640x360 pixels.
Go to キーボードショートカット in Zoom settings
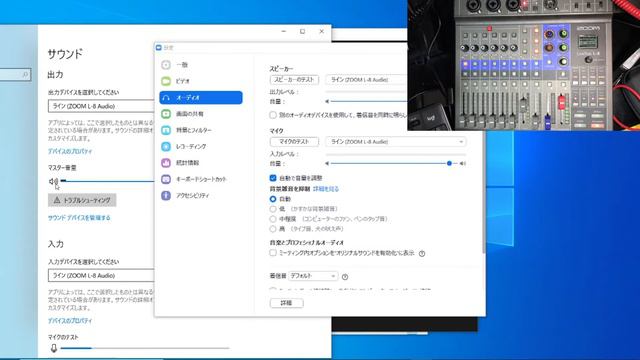click(200, 179)
